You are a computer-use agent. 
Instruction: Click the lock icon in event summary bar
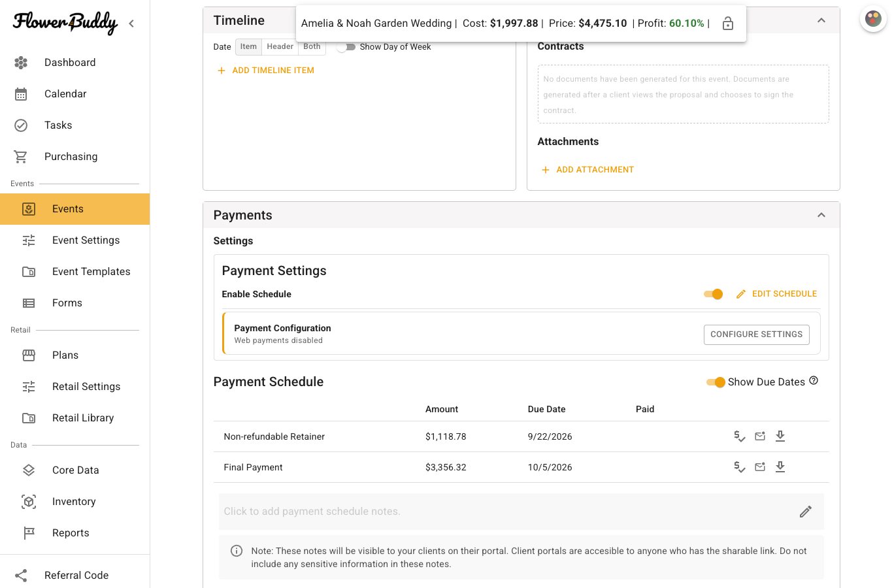pos(728,24)
